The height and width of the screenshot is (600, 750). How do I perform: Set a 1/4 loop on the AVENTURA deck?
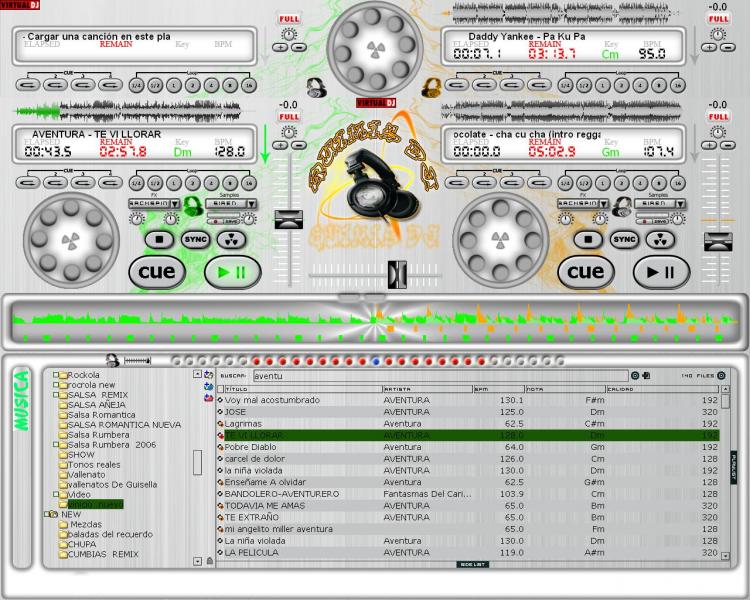(137, 182)
